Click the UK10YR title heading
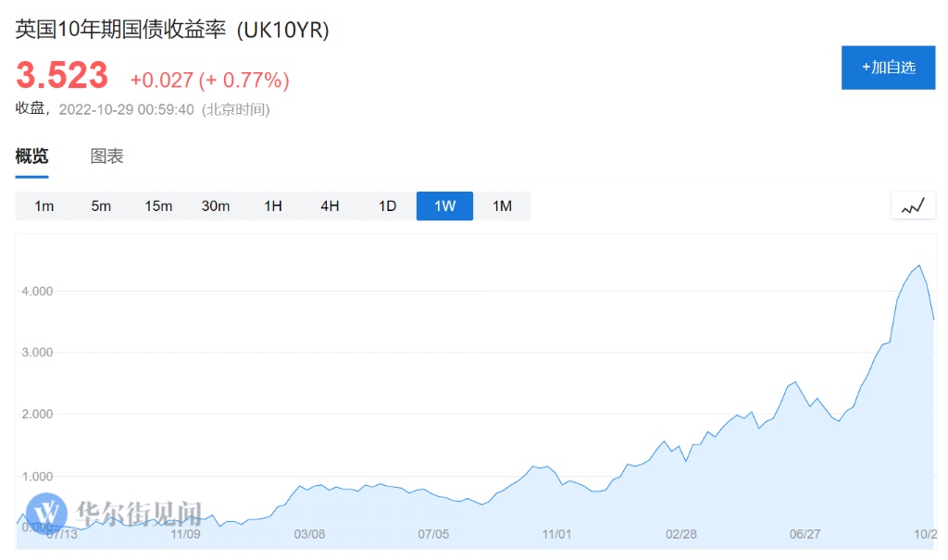Viewport: 948px width, 560px height. [172, 30]
